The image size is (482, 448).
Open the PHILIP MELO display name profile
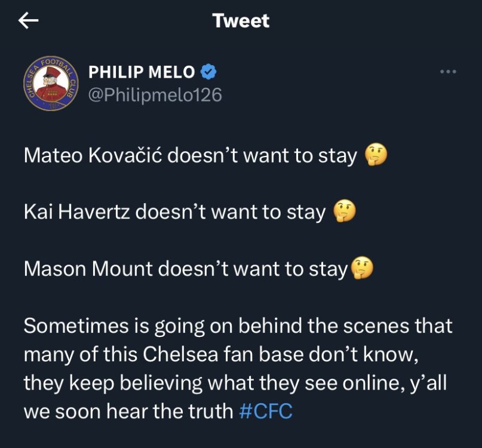[142, 72]
